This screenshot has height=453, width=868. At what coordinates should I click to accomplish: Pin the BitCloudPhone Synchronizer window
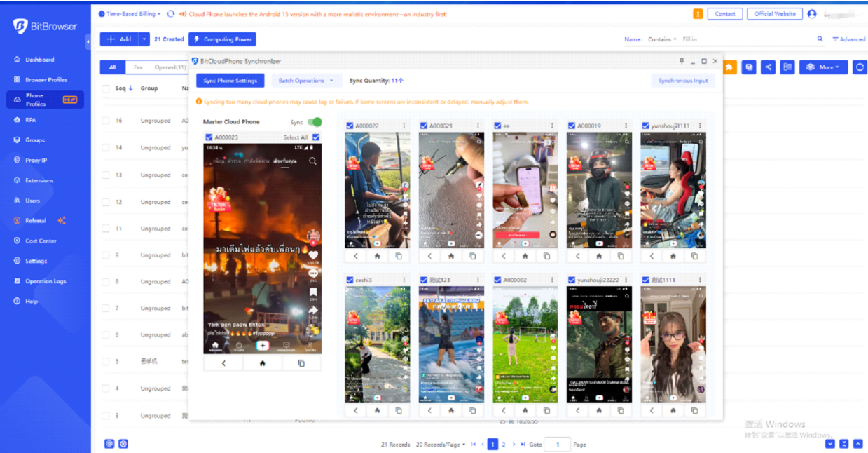682,62
